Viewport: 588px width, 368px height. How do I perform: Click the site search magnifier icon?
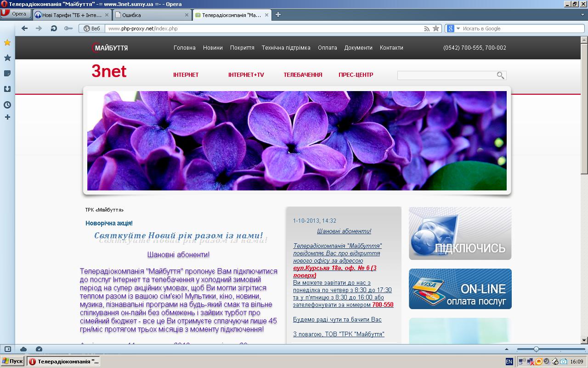pos(500,75)
